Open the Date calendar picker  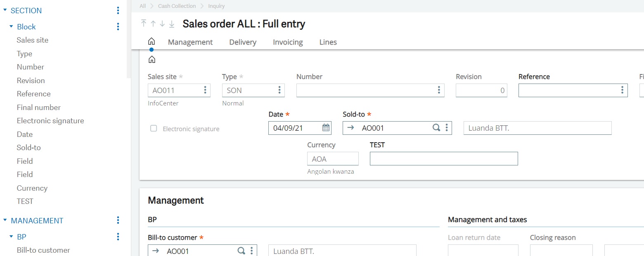327,127
